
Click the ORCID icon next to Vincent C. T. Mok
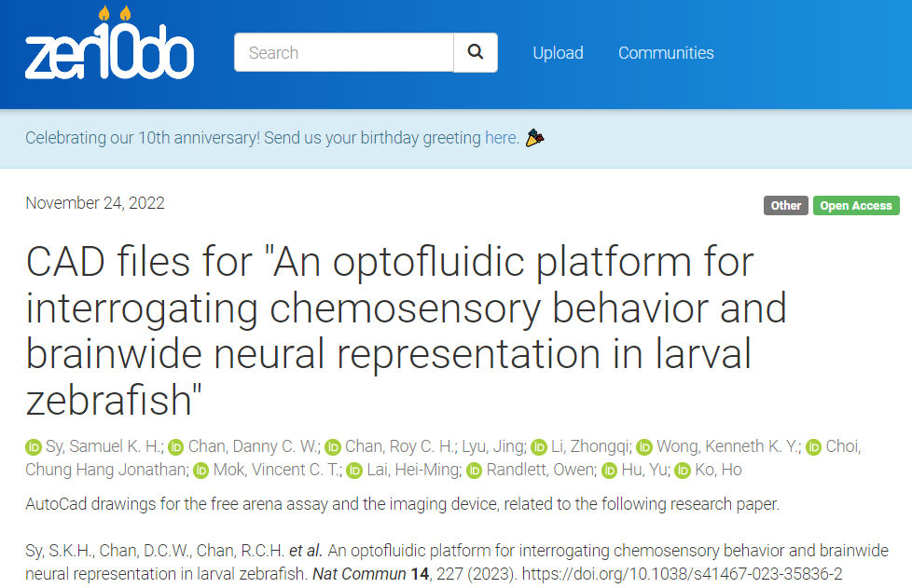[200, 471]
